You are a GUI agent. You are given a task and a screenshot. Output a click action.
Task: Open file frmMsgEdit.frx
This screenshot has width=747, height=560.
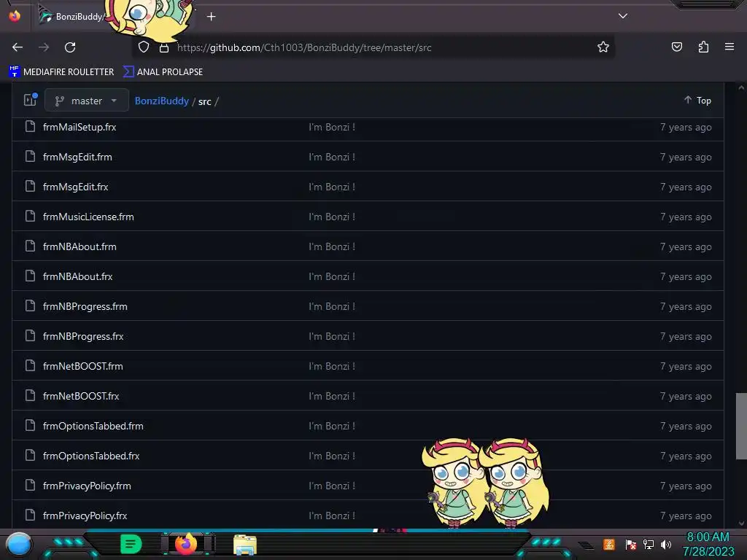76,187
